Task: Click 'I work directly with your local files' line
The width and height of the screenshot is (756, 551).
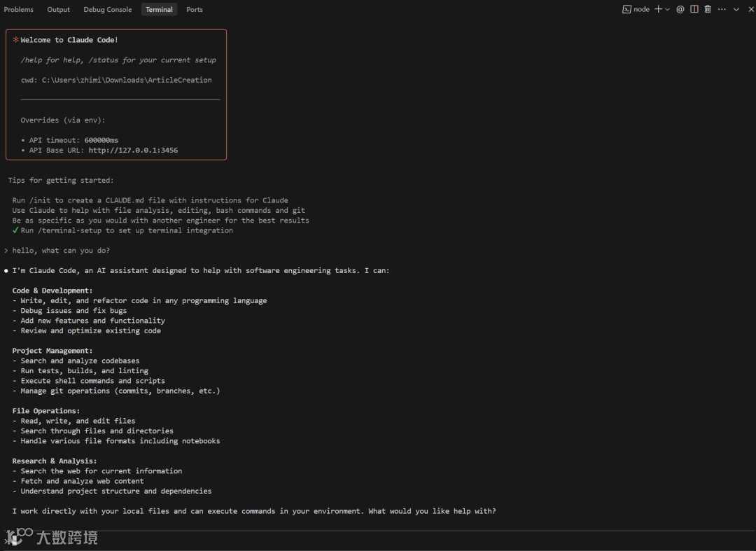Action: 254,512
